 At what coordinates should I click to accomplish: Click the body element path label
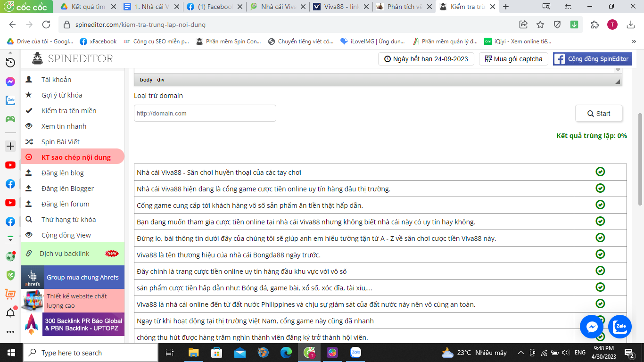(x=146, y=80)
